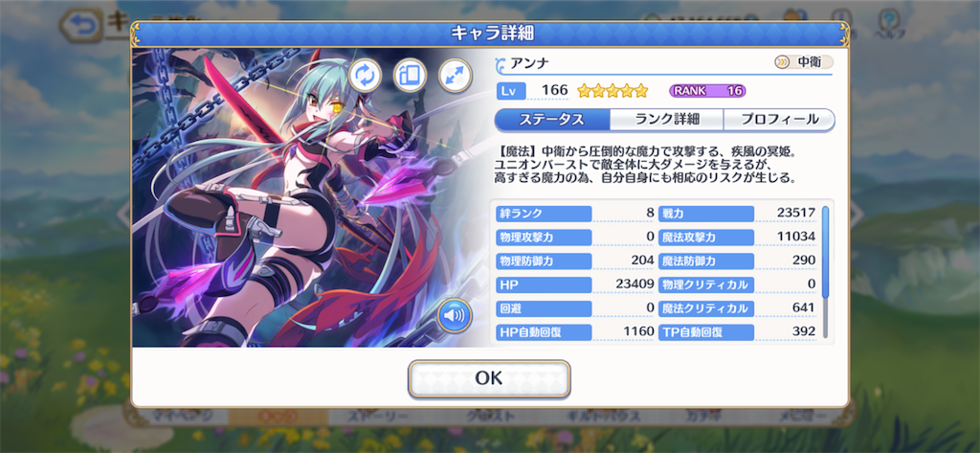Image resolution: width=980 pixels, height=453 pixels.
Task: Click the 中衛 position arrow badge
Action: [803, 62]
